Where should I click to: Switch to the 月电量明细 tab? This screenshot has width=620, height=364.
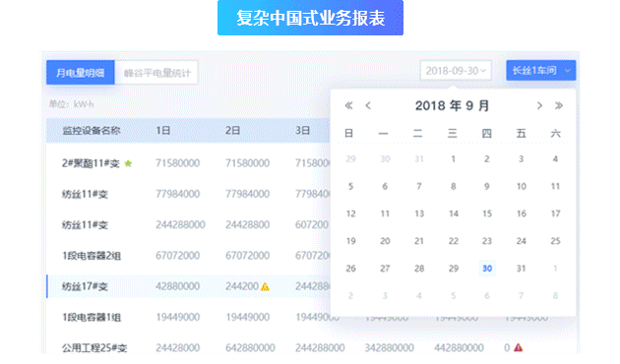[81, 73]
